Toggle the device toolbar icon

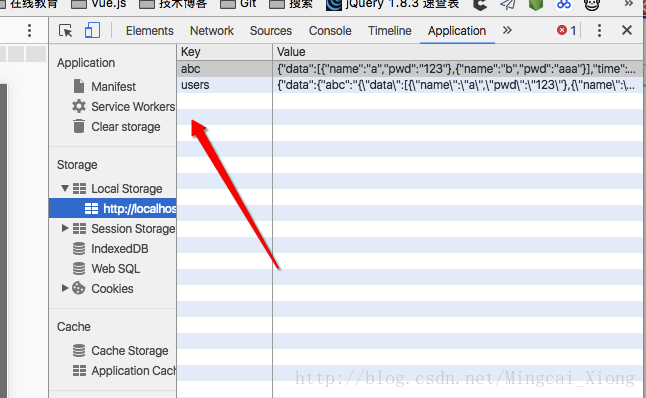click(x=92, y=30)
